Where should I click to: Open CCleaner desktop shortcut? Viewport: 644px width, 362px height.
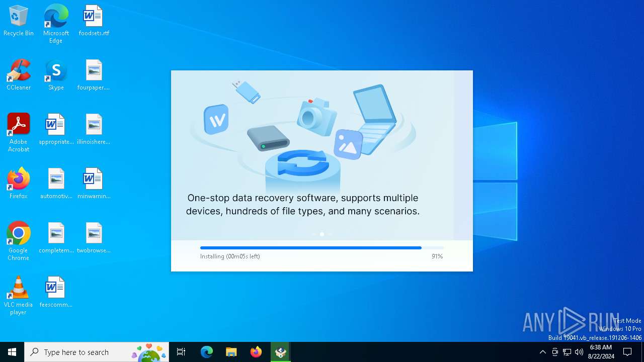pyautogui.click(x=18, y=75)
